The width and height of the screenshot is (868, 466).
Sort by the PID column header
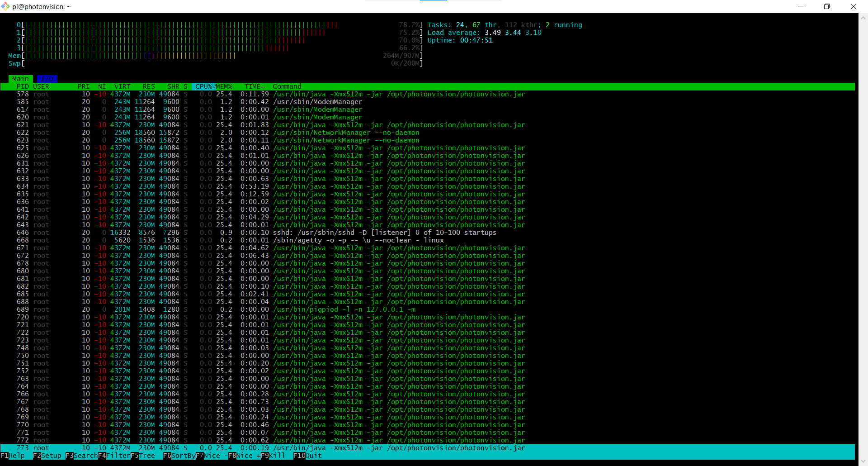[23, 86]
